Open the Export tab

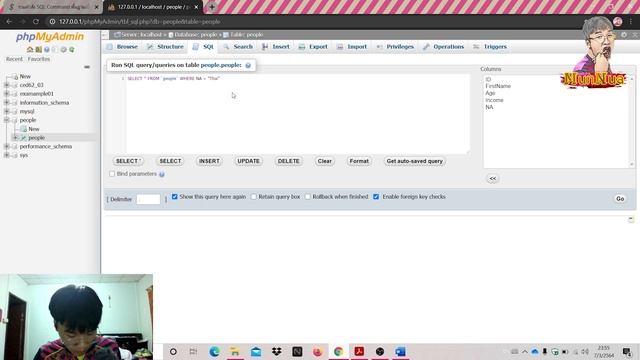pos(313,47)
